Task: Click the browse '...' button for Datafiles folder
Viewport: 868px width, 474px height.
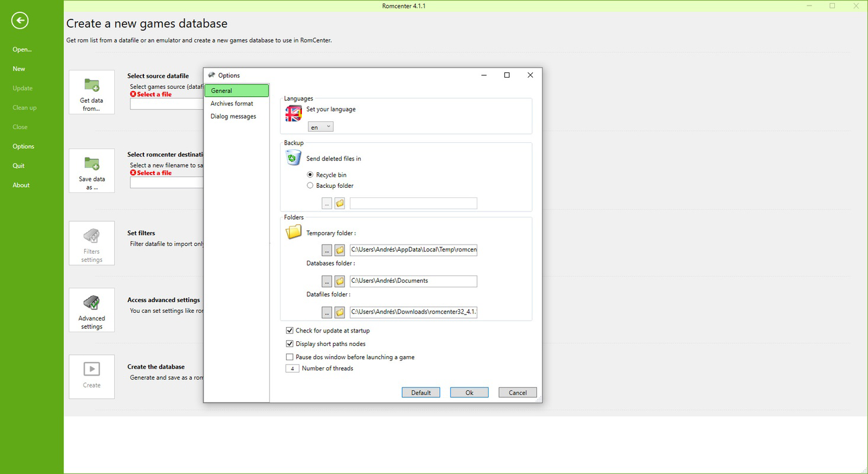Action: (x=327, y=312)
